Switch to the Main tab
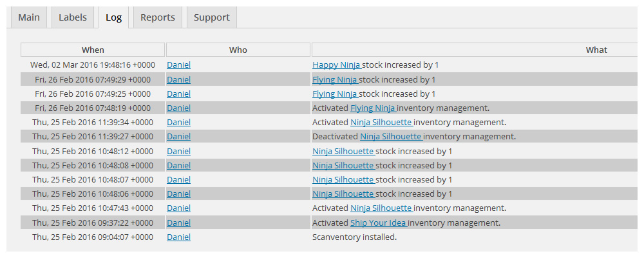Screen dimensions: 644x258 tap(29, 17)
